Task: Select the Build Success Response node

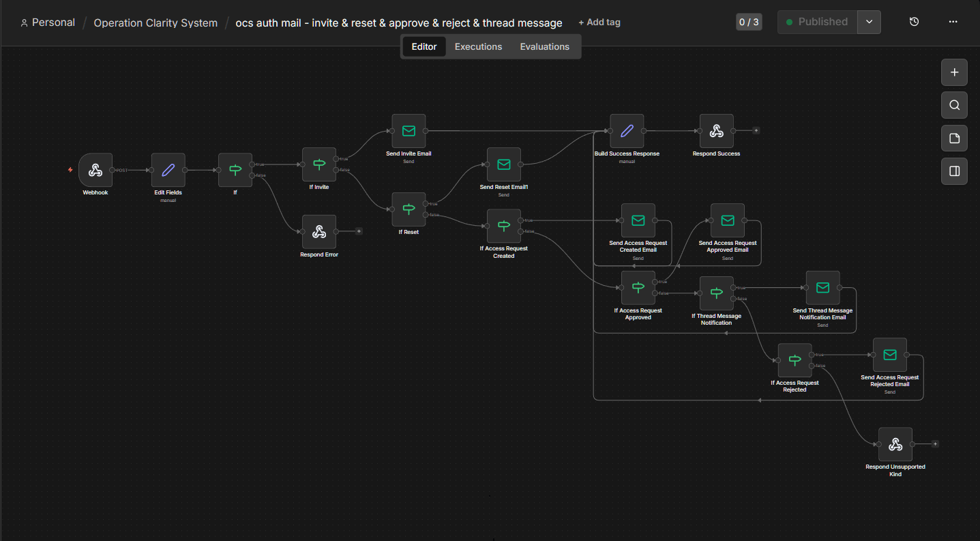Action: coord(627,131)
